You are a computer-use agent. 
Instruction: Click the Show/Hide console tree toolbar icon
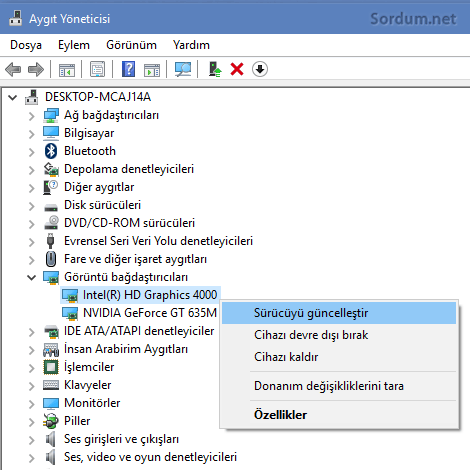coord(67,70)
